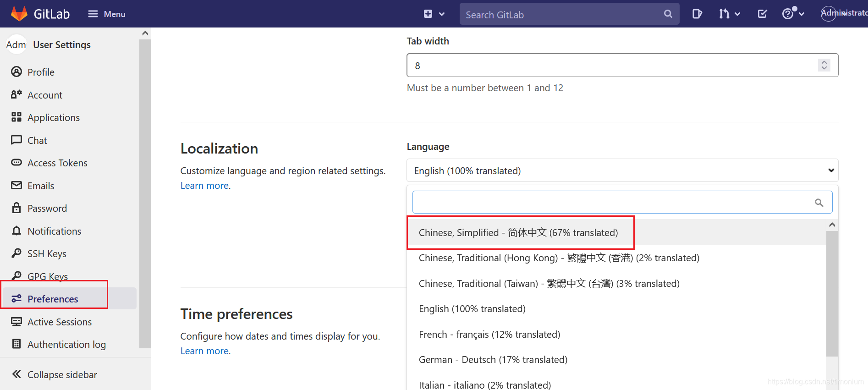Screen dimensions: 868x390
Task: Click the Account icon
Action: point(16,94)
